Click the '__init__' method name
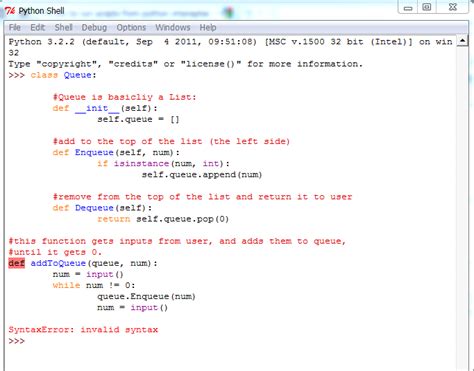 [97, 108]
